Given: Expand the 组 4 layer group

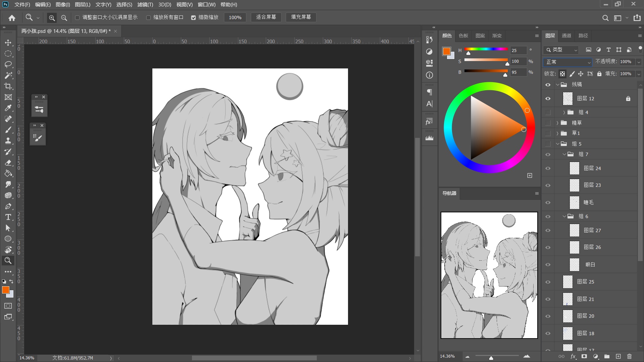Looking at the screenshot, I should click(x=564, y=112).
